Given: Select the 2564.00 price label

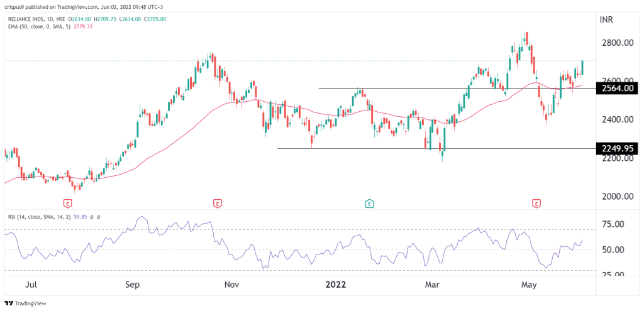Looking at the screenshot, I should pos(618,87).
